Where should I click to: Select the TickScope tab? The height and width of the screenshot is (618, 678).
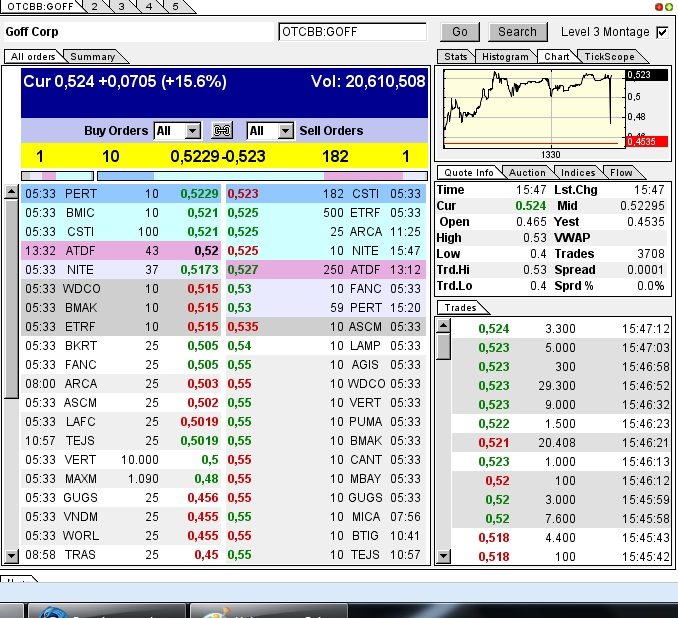point(609,57)
